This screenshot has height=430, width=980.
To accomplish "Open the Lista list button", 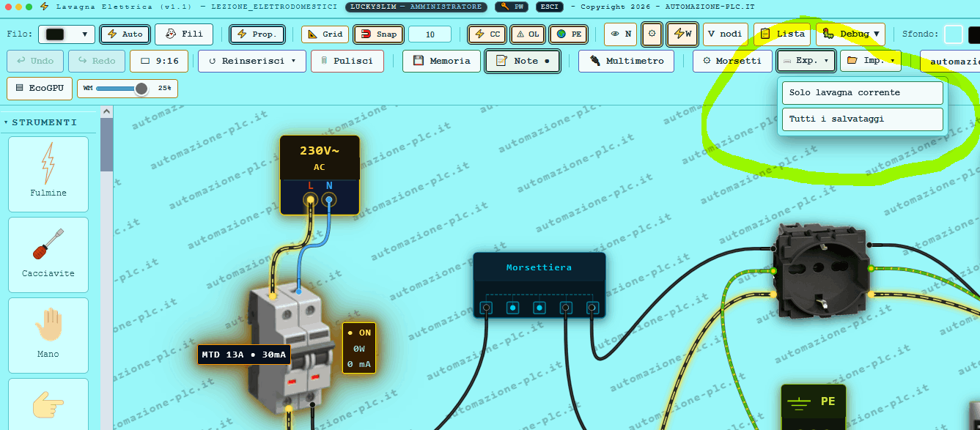I will (x=782, y=34).
